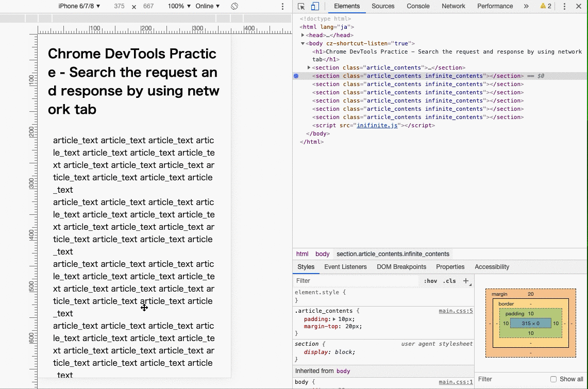Expand the head element node

pyautogui.click(x=303, y=35)
